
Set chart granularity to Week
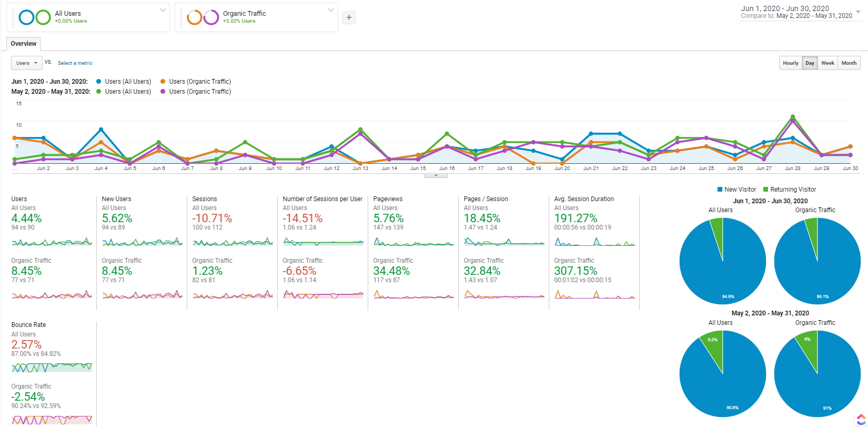(827, 63)
